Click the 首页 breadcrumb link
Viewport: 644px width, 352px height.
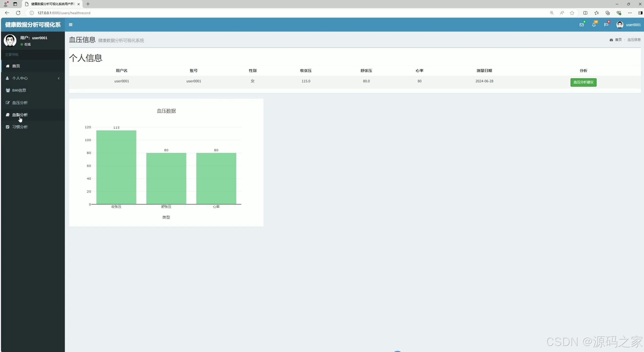(x=618, y=40)
